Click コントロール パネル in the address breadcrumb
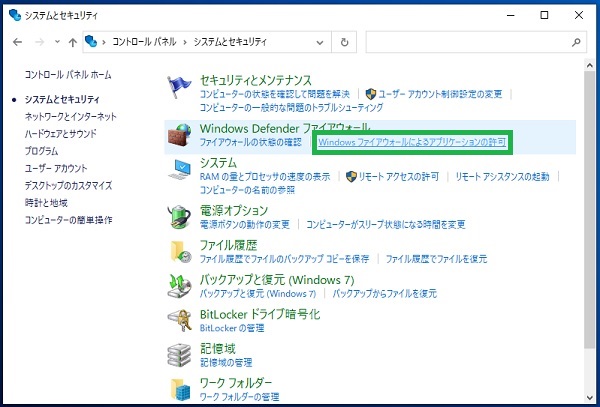 (x=144, y=42)
